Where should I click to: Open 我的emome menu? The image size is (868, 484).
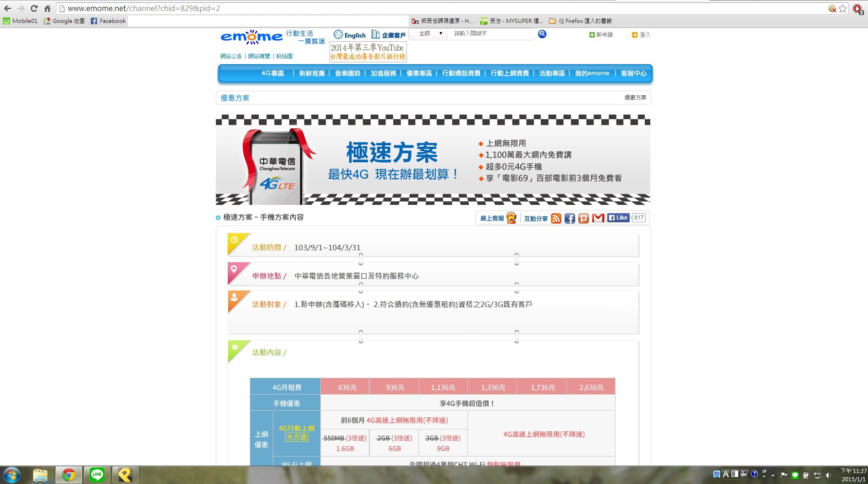tap(592, 73)
